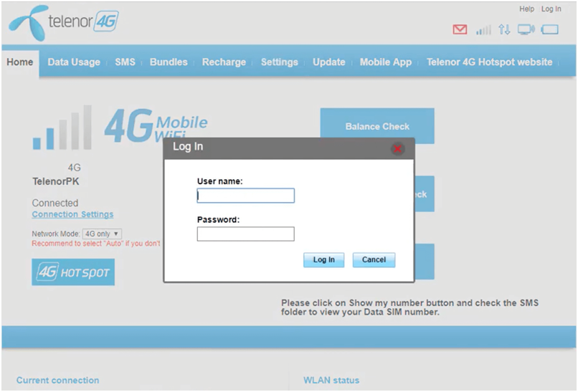
Task: Switch to the Home tab
Action: point(20,62)
